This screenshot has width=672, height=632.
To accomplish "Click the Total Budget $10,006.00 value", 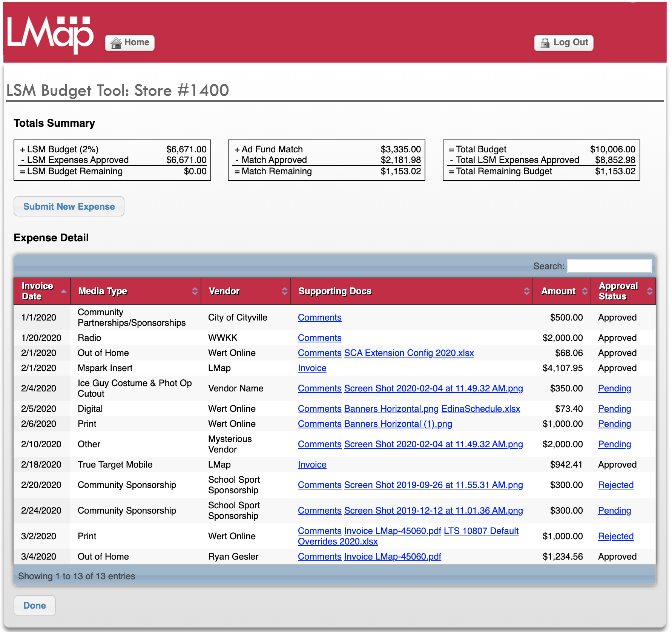I will tap(612, 149).
